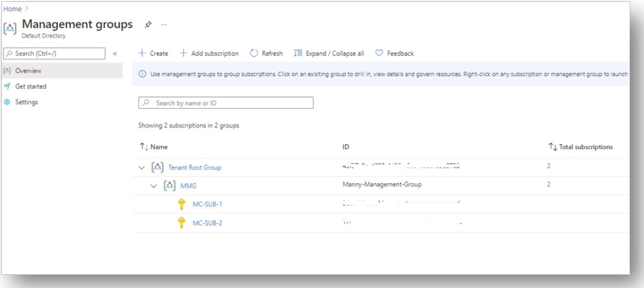Viewport: 644px width, 288px height.
Task: Sort by Total subscriptions column
Action: coord(581,147)
